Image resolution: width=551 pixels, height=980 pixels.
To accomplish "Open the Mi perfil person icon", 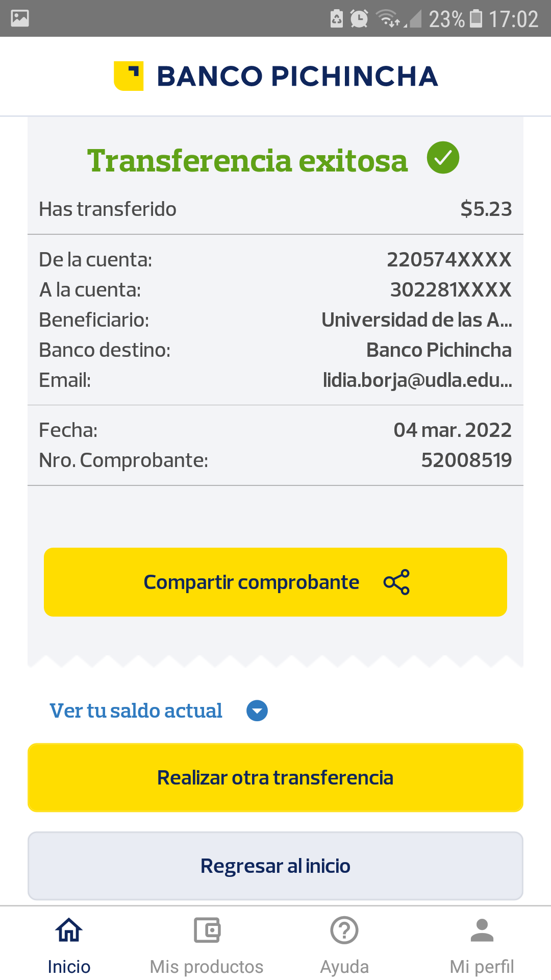I will click(482, 930).
